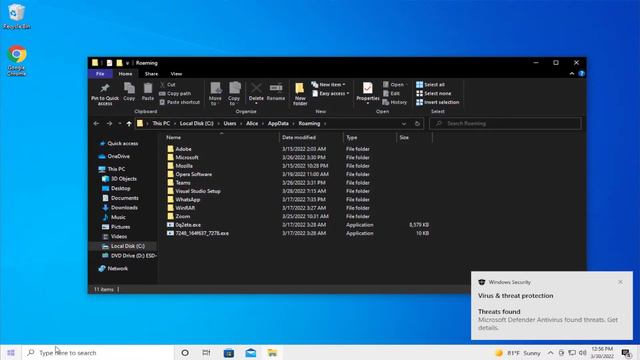
Task: Select Downloads in navigation pane
Action: (124, 207)
